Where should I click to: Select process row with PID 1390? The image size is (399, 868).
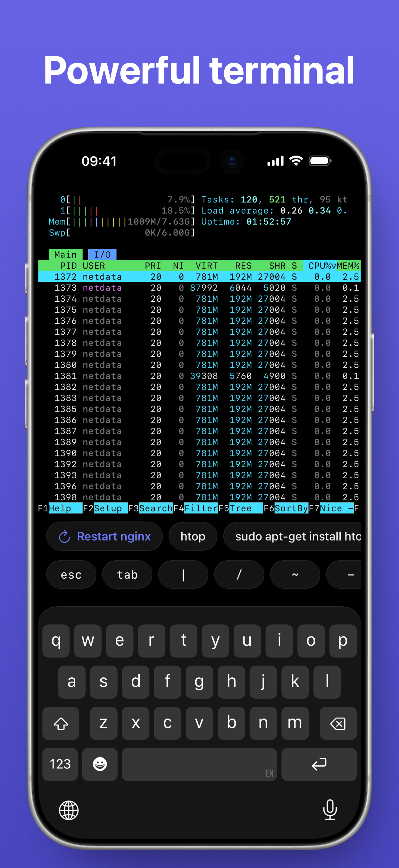pyautogui.click(x=199, y=453)
